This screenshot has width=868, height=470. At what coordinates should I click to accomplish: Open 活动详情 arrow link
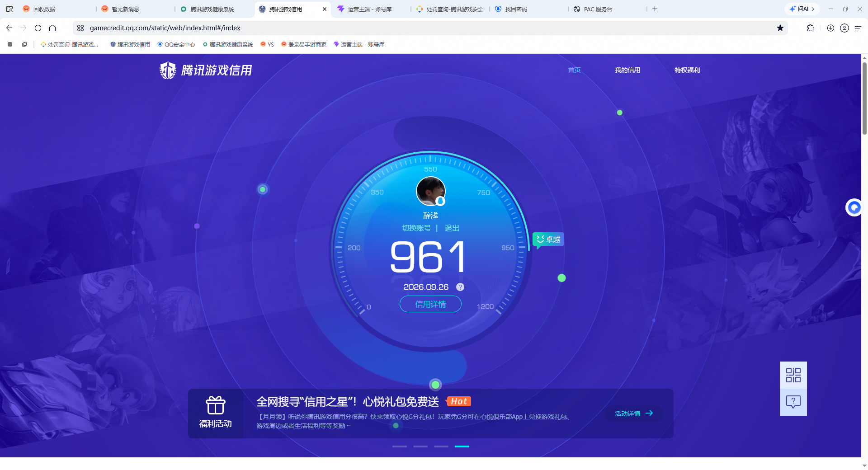[634, 414]
